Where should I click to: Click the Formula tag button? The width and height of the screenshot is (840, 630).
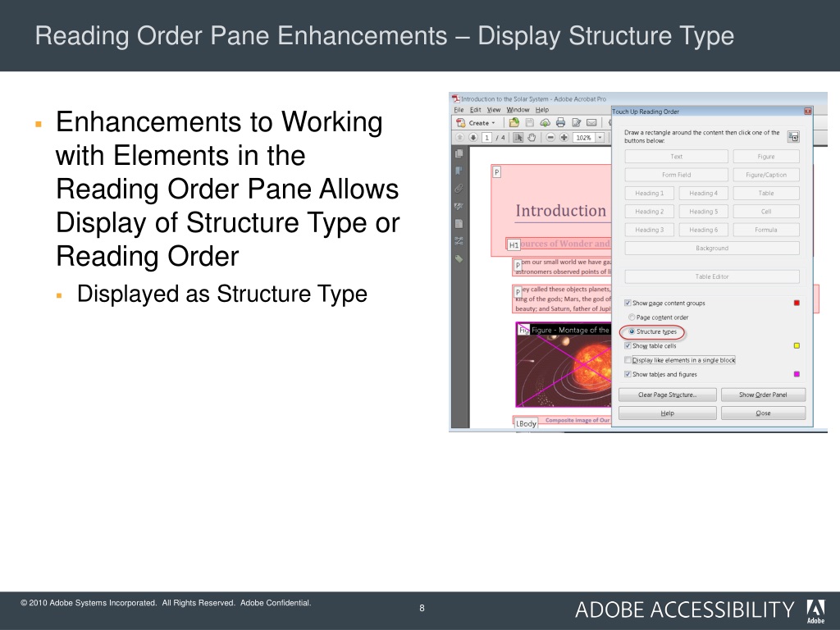coord(766,230)
